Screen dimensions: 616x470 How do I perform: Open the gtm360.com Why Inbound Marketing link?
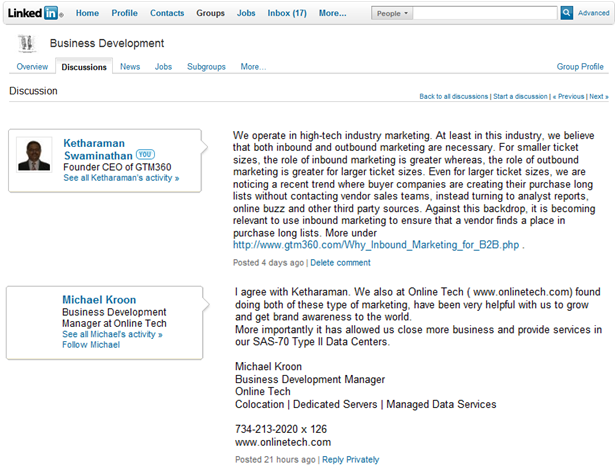click(376, 245)
